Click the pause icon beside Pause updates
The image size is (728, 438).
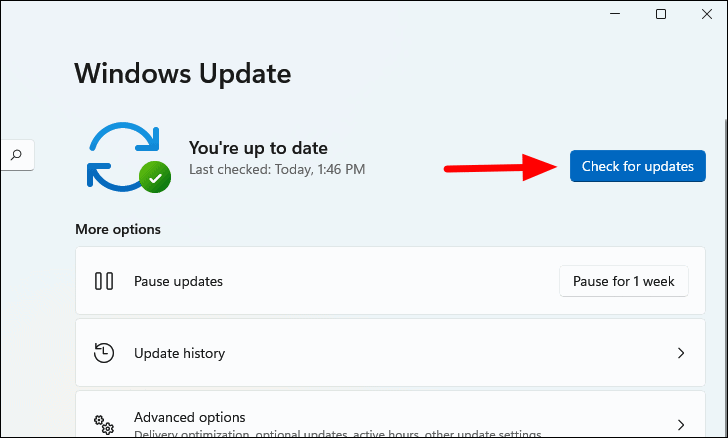[x=104, y=281]
